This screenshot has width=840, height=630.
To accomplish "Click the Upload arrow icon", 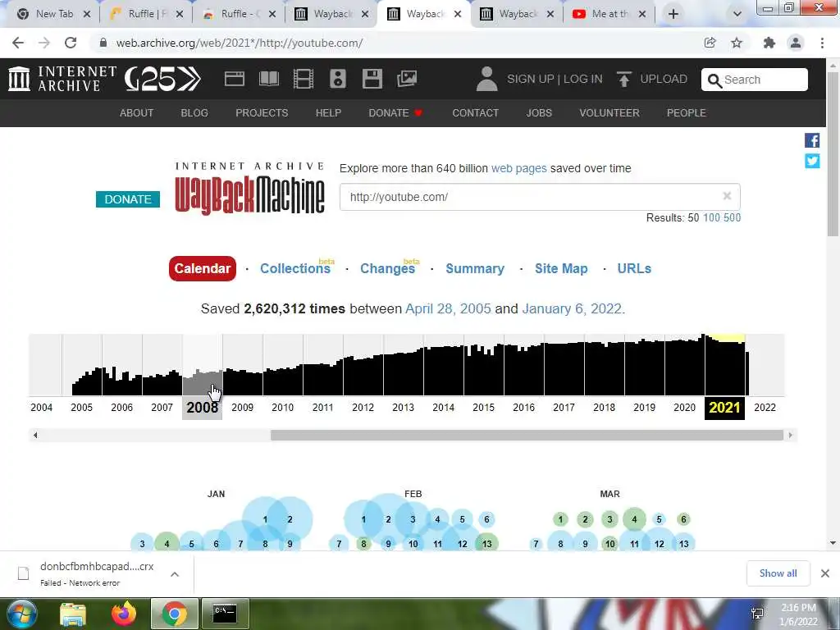I will pyautogui.click(x=623, y=79).
